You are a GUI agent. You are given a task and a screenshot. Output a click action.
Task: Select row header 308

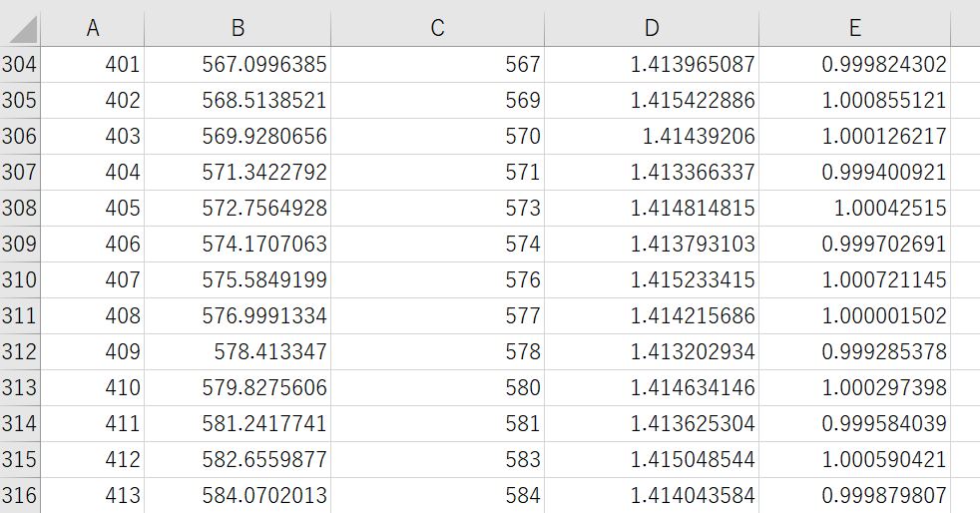[x=20, y=208]
